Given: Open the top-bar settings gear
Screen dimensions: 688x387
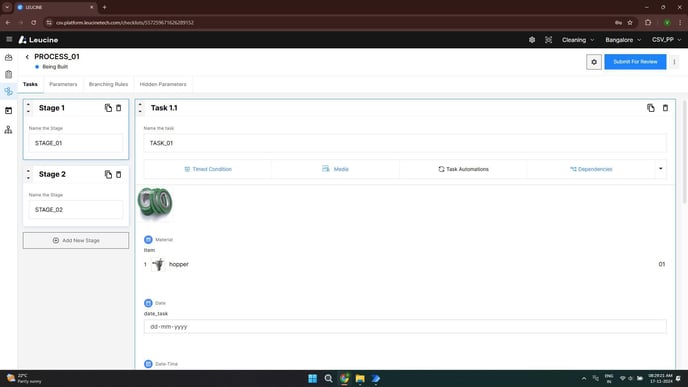Looking at the screenshot, I should pos(532,40).
